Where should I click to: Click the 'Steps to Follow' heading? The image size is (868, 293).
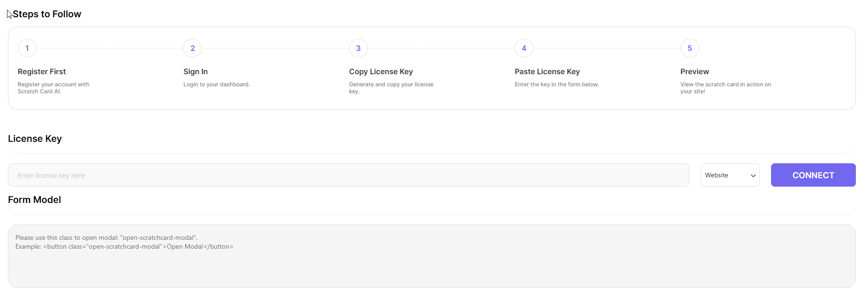tap(47, 14)
